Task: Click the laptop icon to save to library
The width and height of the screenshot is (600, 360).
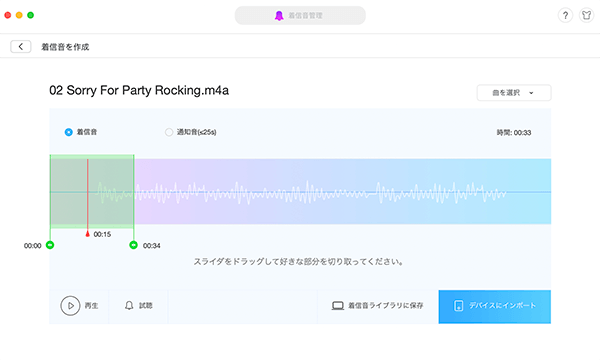Action: [338, 306]
